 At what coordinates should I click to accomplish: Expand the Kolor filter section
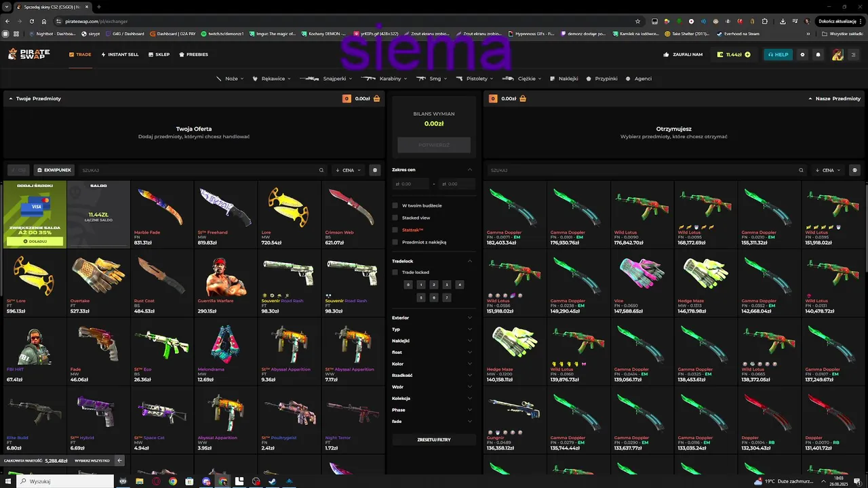433,363
